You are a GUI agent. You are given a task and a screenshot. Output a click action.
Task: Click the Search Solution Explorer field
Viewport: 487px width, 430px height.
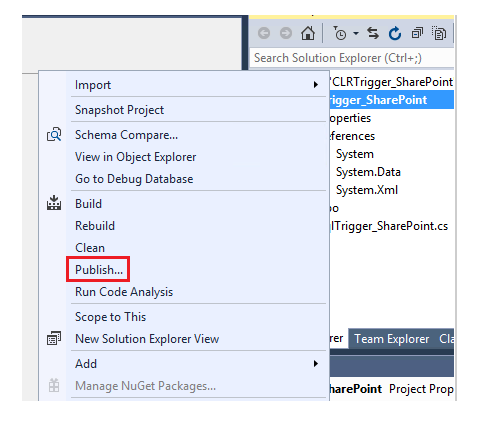tap(352, 58)
